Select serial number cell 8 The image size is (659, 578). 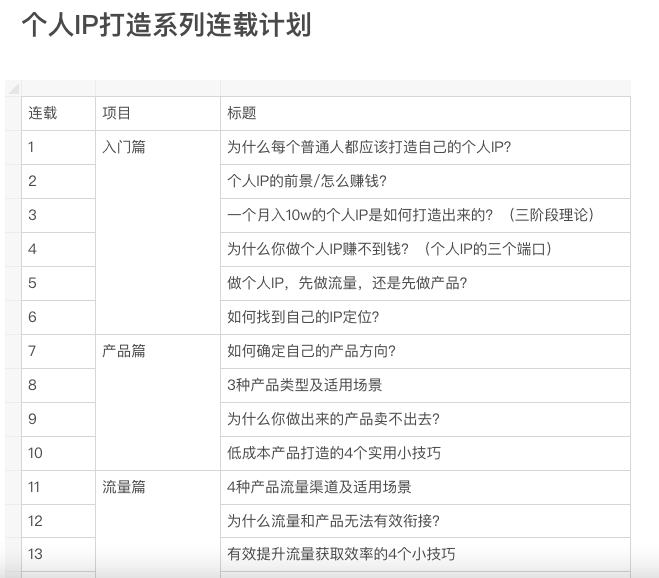coord(58,385)
